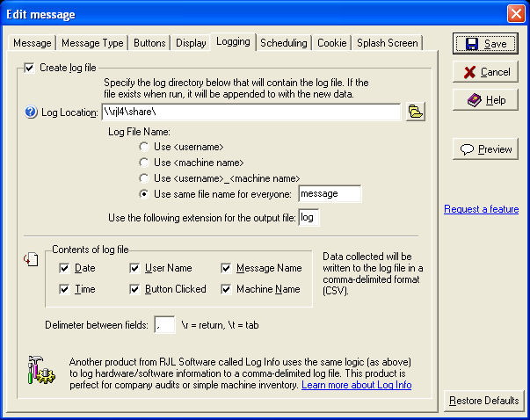The image size is (530, 420).
Task: Uncheck the Date checkbox
Action: [x=64, y=268]
